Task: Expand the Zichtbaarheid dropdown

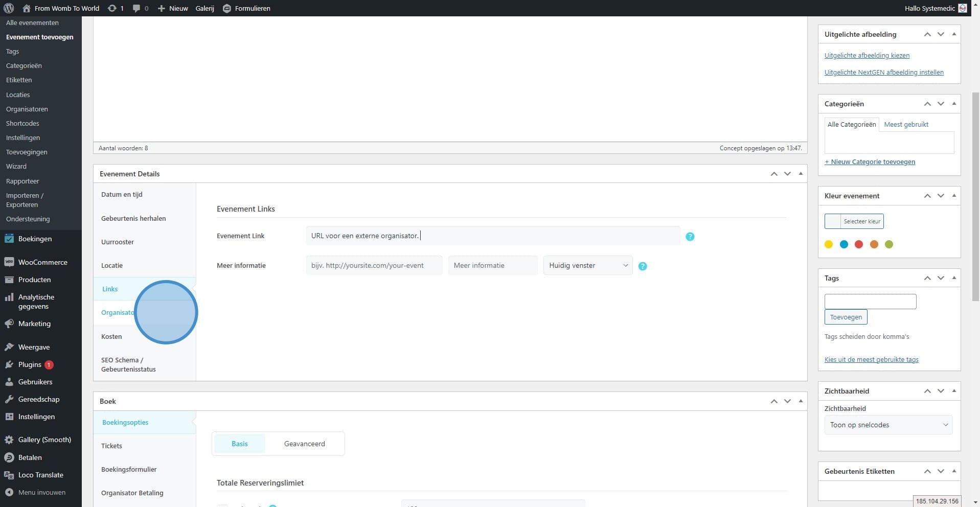Action: [888, 425]
